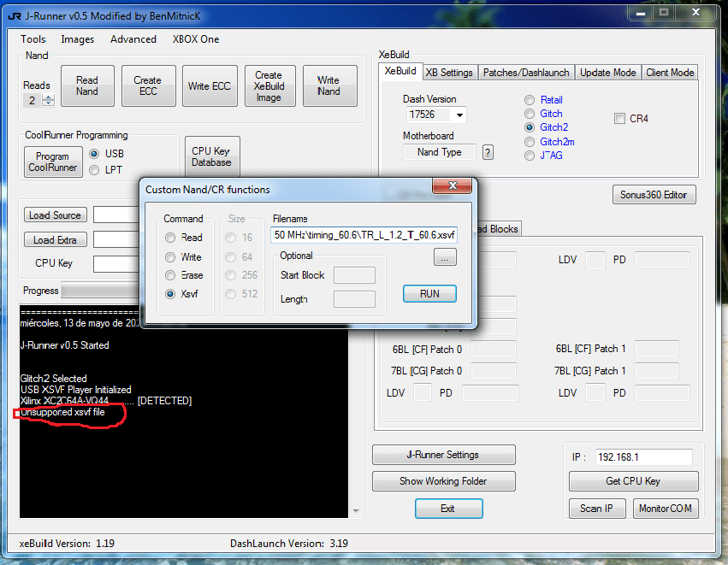Image resolution: width=728 pixels, height=565 pixels.
Task: Select the Glitch2 radio option
Action: (x=530, y=127)
